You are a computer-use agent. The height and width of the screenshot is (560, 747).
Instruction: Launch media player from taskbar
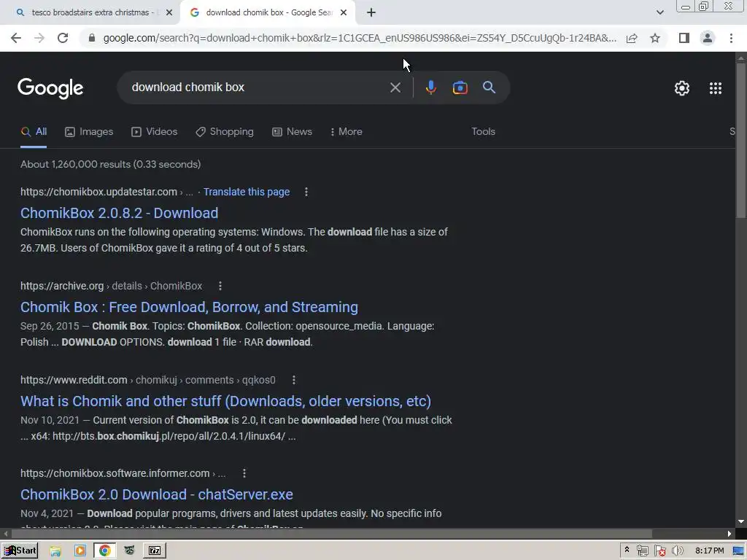(80, 551)
